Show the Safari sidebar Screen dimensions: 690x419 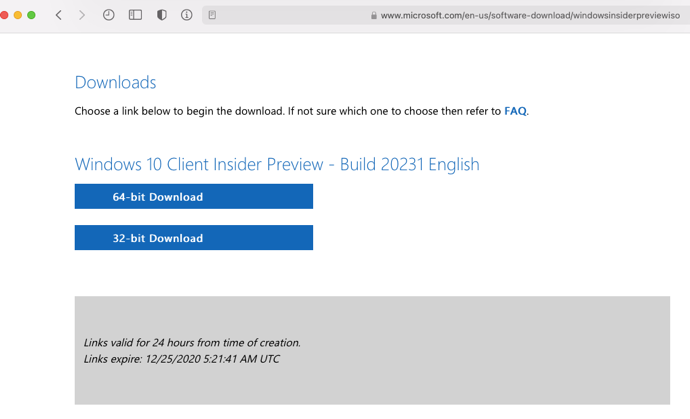click(x=135, y=15)
